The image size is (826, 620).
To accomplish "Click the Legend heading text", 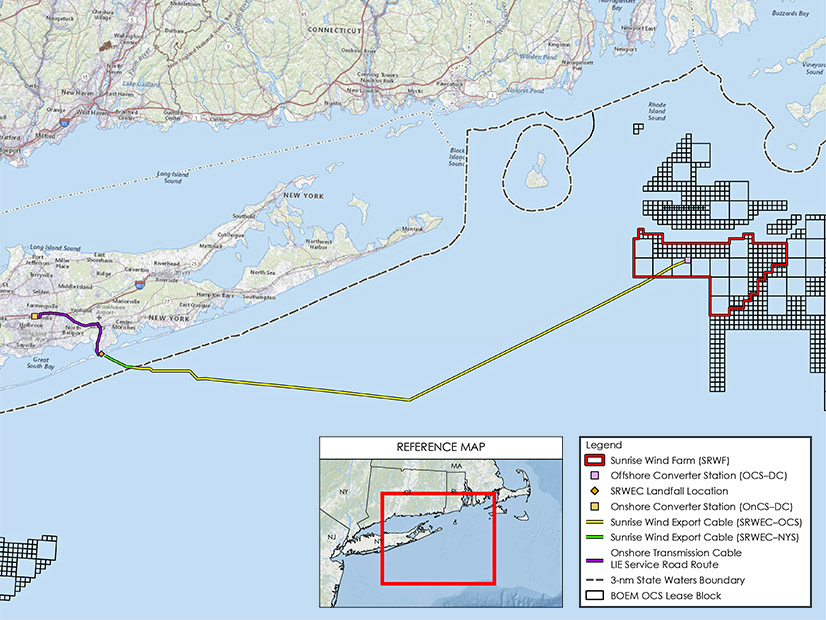I will click(x=605, y=444).
